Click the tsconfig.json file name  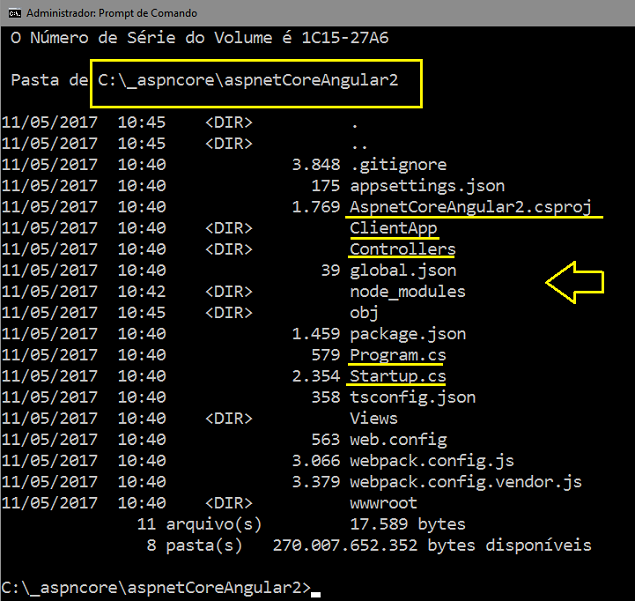pos(413,397)
